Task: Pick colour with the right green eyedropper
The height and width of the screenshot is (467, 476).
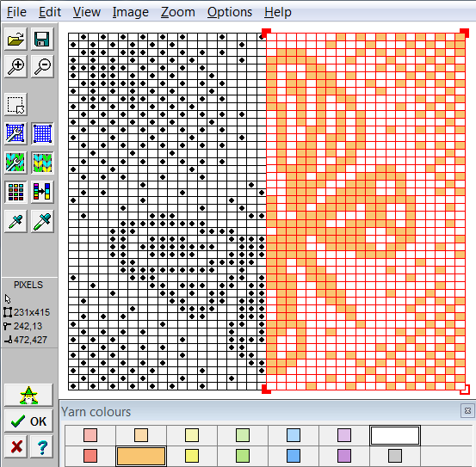Action: 42,221
